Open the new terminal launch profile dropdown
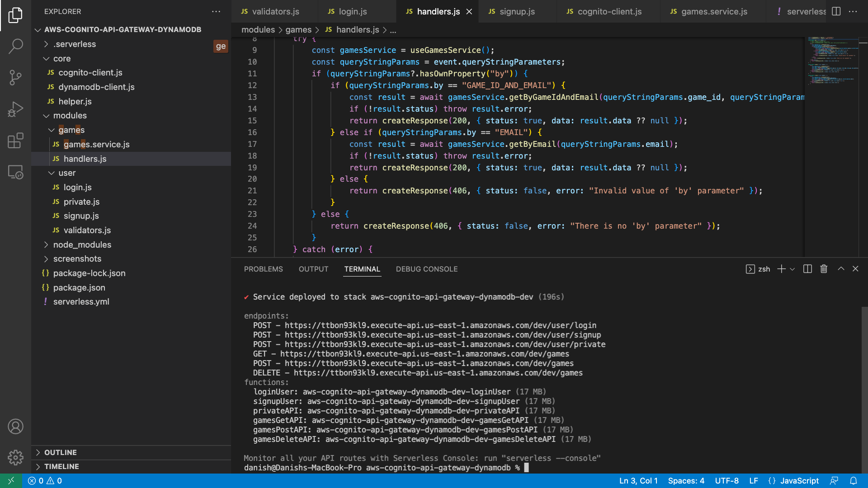This screenshot has width=868, height=488. coord(793,269)
